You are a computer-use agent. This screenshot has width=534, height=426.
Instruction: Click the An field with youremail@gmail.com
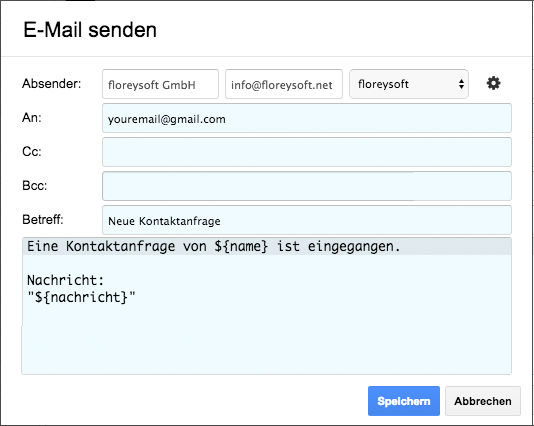pos(307,118)
